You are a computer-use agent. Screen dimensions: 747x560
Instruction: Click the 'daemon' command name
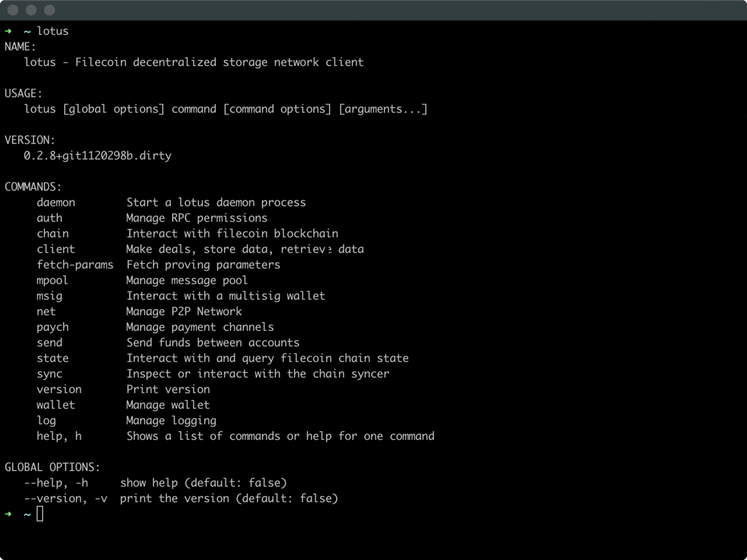tap(56, 202)
